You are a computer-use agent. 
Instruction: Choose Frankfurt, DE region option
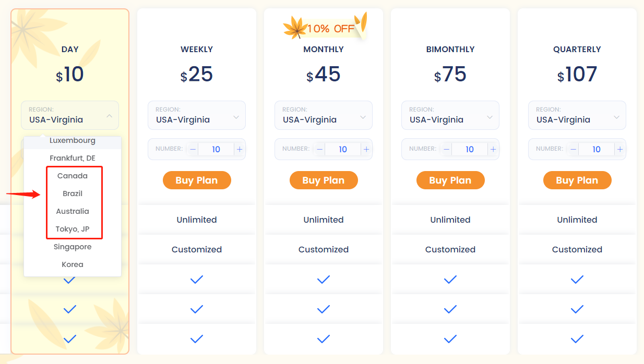tap(73, 158)
